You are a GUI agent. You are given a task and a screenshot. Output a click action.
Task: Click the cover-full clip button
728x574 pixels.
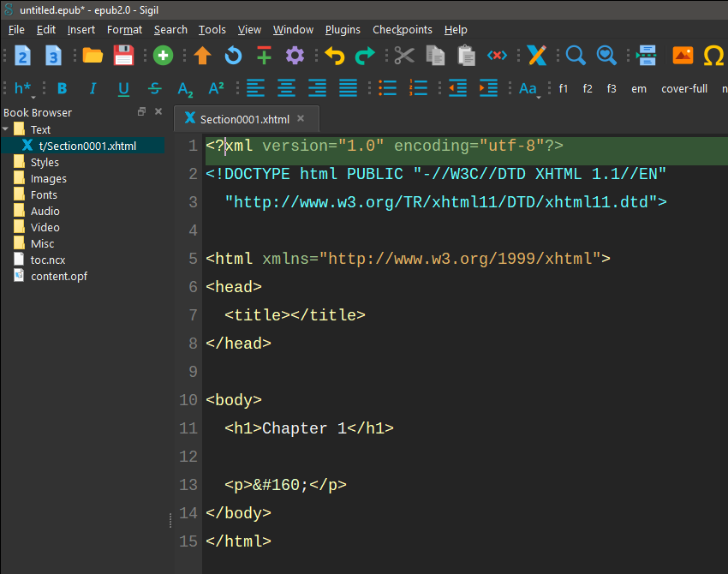[x=684, y=88]
